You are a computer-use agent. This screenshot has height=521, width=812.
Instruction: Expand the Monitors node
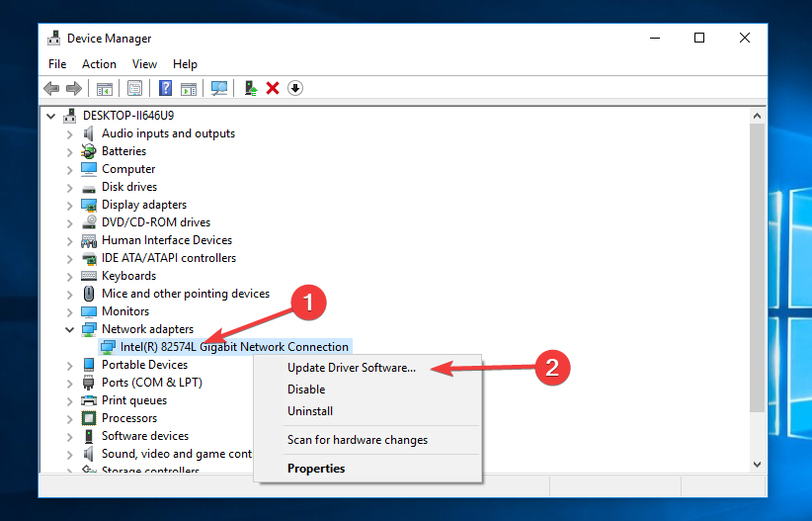pyautogui.click(x=69, y=312)
